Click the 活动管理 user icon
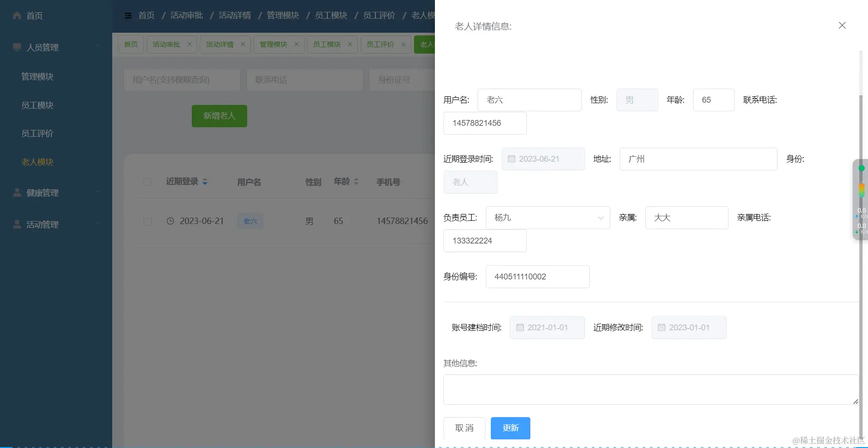 point(17,224)
